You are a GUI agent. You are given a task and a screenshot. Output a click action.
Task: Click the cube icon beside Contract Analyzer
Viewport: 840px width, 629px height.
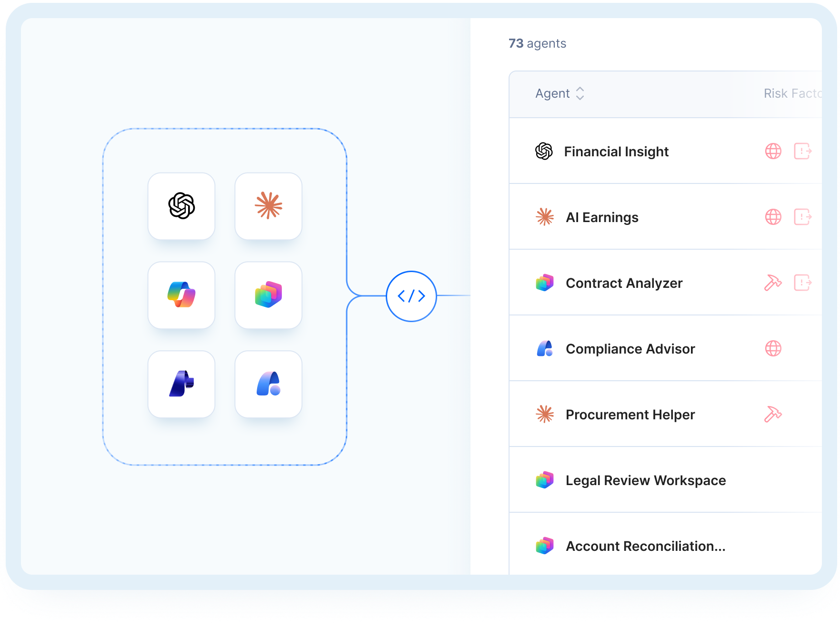coord(545,283)
